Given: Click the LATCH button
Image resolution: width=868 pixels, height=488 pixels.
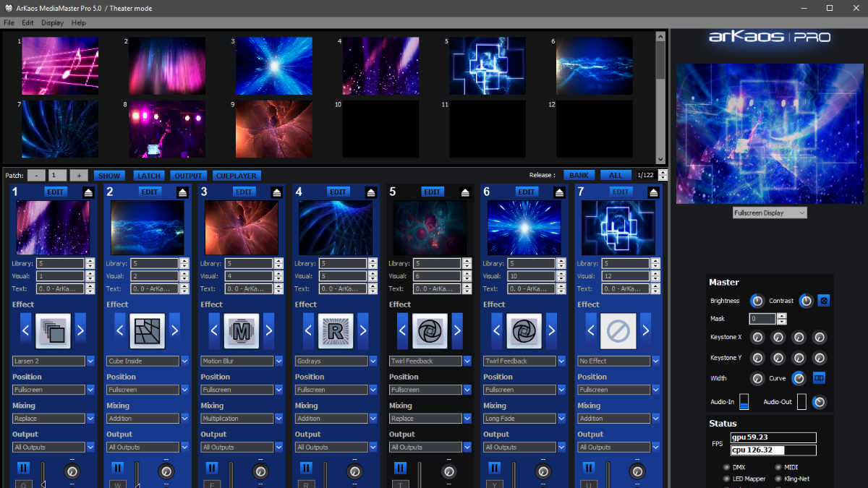Looking at the screenshot, I should click(x=148, y=176).
